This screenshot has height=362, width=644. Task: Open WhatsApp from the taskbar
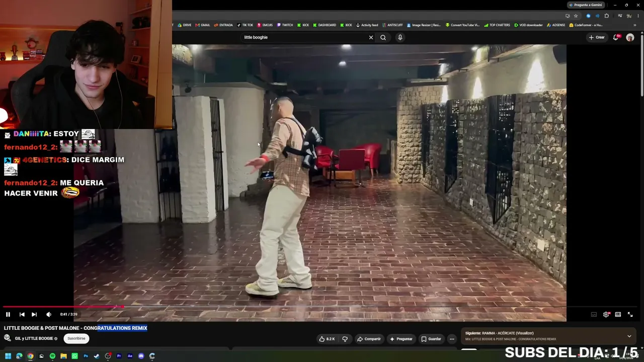74,356
